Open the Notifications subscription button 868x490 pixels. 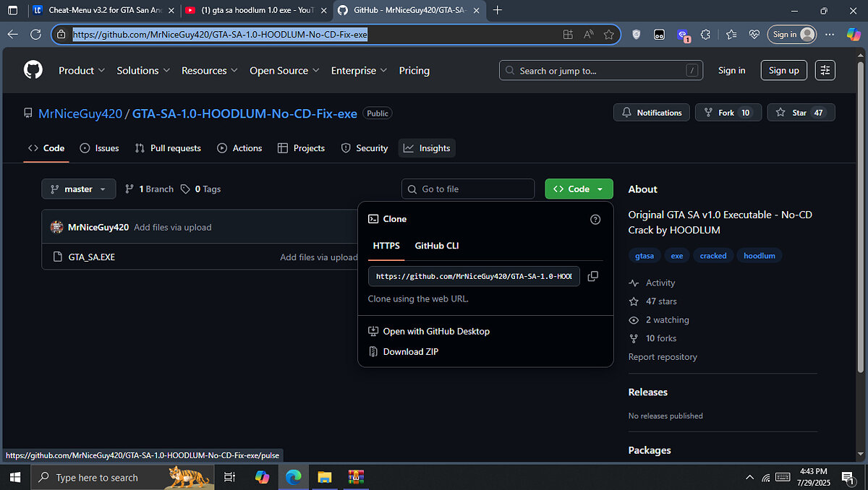(x=651, y=113)
